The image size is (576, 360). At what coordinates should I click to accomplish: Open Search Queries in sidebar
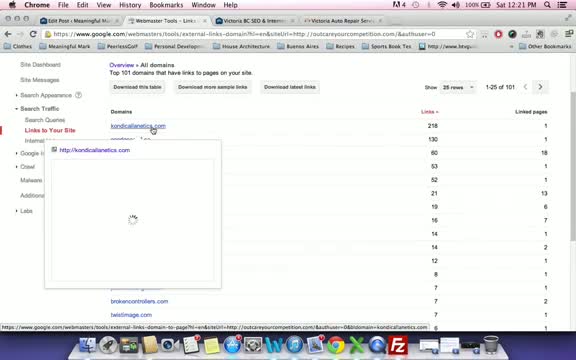coord(45,120)
